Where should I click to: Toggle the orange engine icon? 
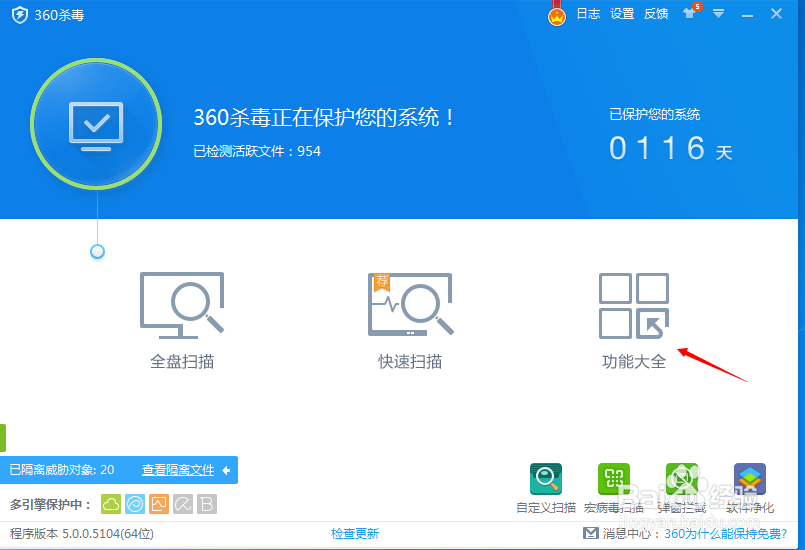pyautogui.click(x=159, y=504)
